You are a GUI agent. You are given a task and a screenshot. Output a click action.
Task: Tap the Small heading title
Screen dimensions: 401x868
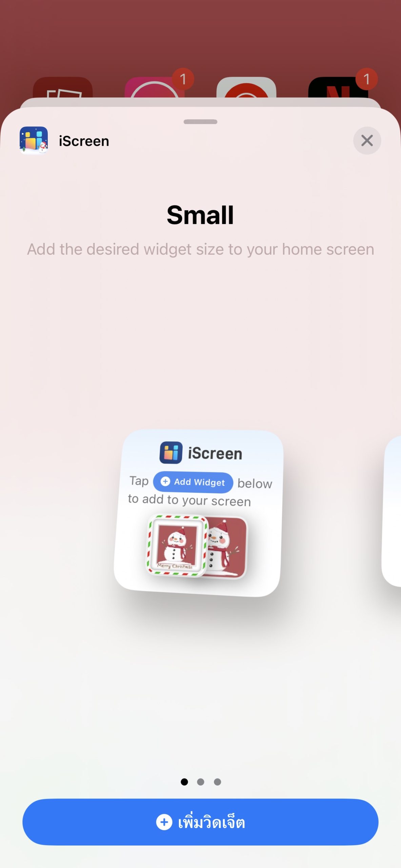[x=200, y=215]
